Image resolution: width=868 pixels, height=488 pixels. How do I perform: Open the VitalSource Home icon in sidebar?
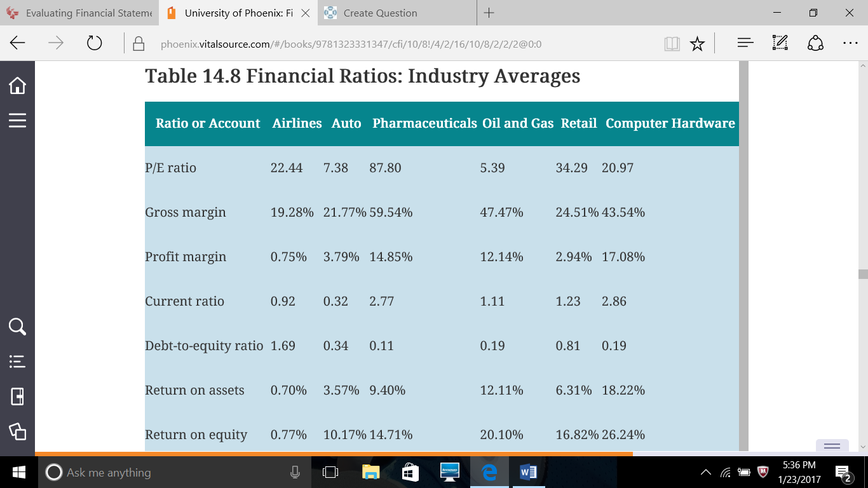coord(17,85)
